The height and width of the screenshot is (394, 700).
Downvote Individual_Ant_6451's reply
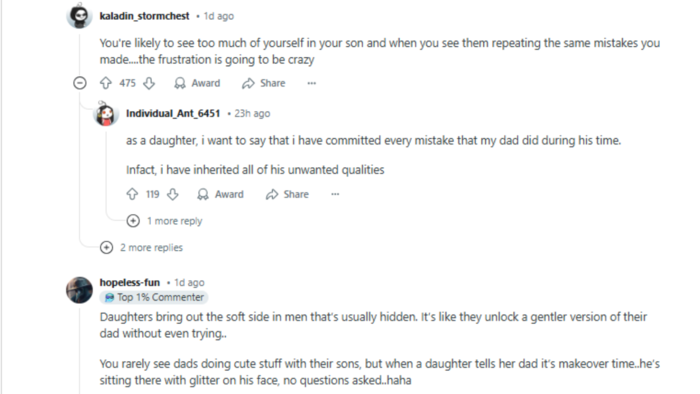(173, 194)
